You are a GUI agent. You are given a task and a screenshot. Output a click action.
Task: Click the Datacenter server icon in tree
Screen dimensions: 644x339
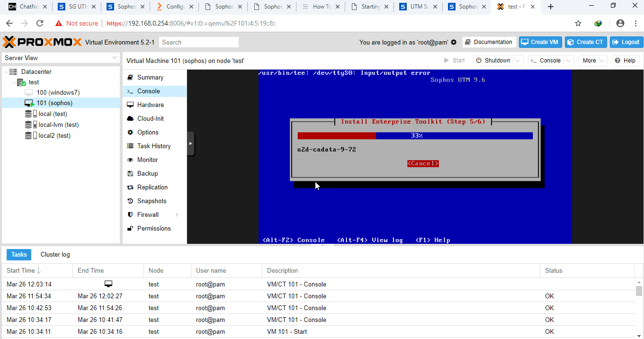pos(13,71)
